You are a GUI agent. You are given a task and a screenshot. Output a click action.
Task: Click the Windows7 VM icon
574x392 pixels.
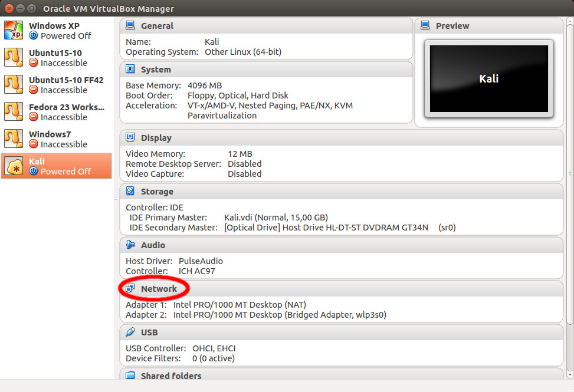coord(14,139)
